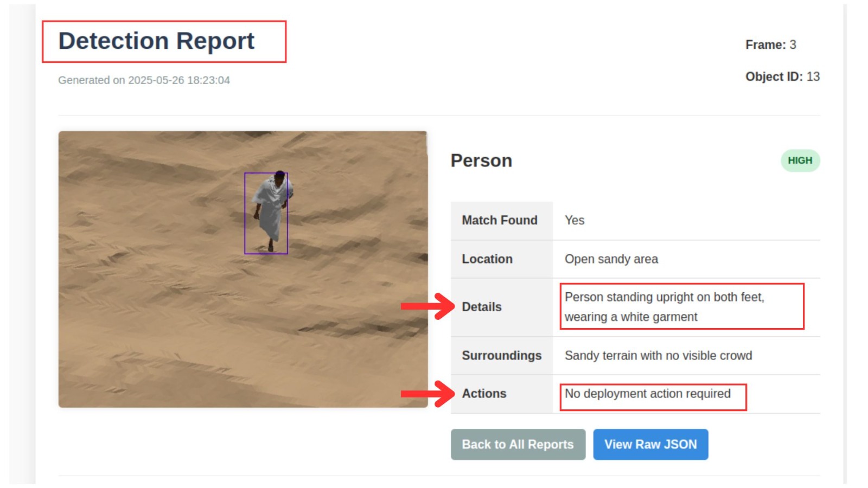Click the Object ID: 13 label
The height and width of the screenshot is (488, 868).
[x=782, y=77]
